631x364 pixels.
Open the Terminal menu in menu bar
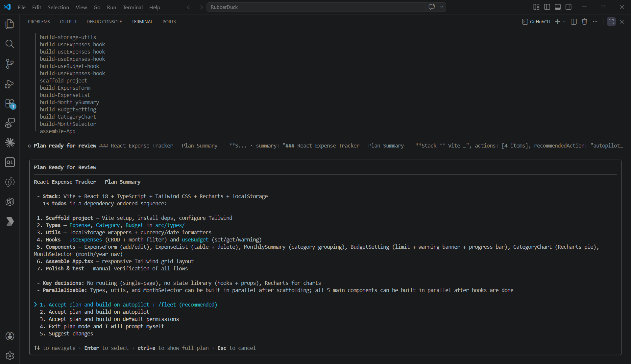tap(133, 7)
